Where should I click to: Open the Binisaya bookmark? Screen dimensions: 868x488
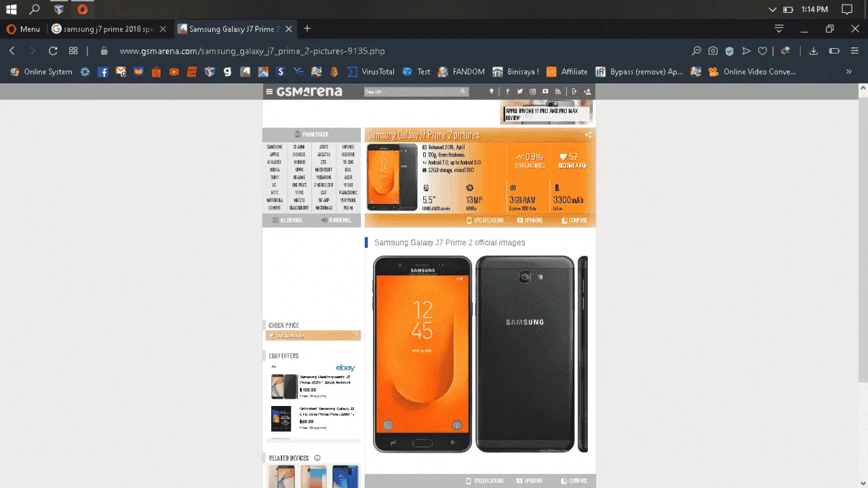point(515,72)
